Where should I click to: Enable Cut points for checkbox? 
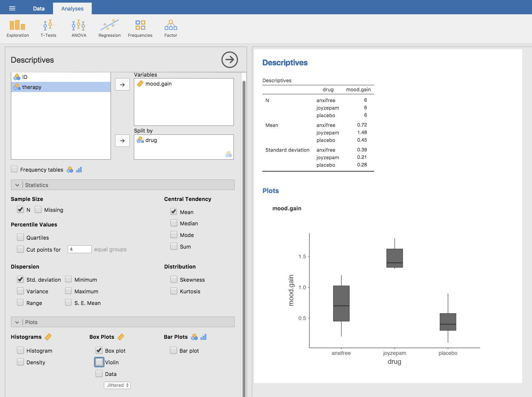(x=20, y=249)
